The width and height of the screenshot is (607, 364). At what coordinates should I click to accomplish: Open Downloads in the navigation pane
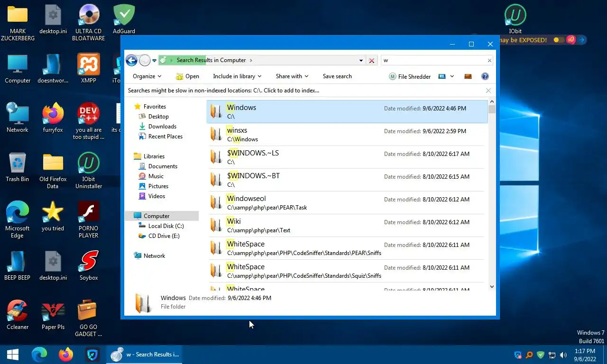point(162,127)
